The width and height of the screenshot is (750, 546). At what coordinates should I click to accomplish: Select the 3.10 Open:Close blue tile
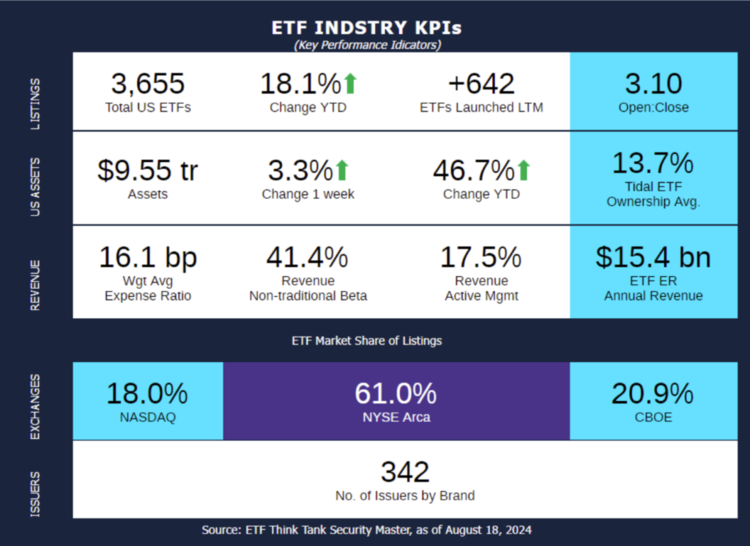[x=656, y=92]
